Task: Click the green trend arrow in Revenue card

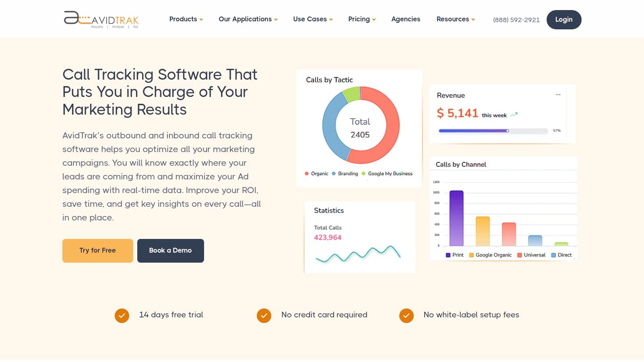Action: (x=514, y=114)
